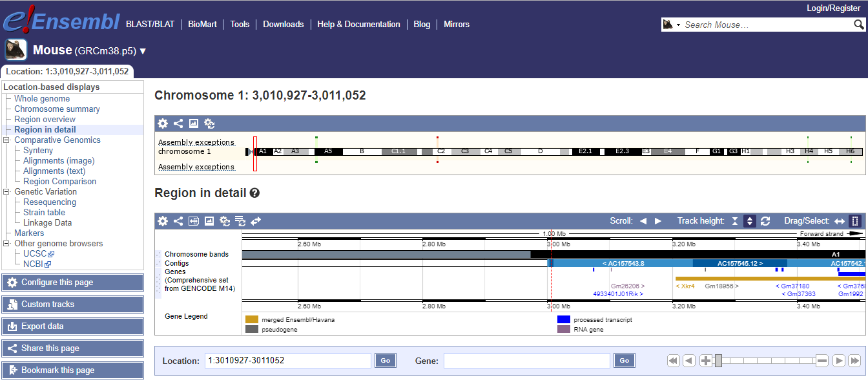Open Linkage Data view

click(x=47, y=223)
